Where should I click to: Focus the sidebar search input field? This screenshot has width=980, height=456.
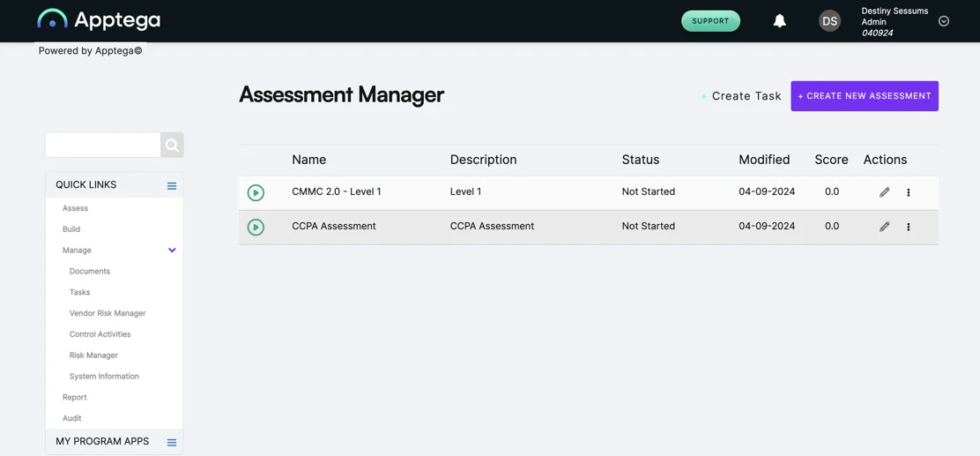point(103,146)
